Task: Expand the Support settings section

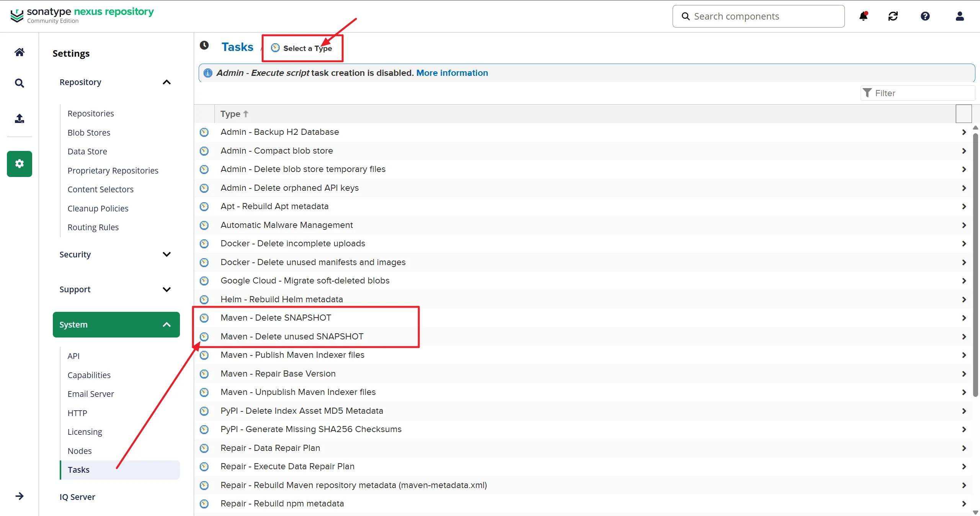Action: point(167,290)
